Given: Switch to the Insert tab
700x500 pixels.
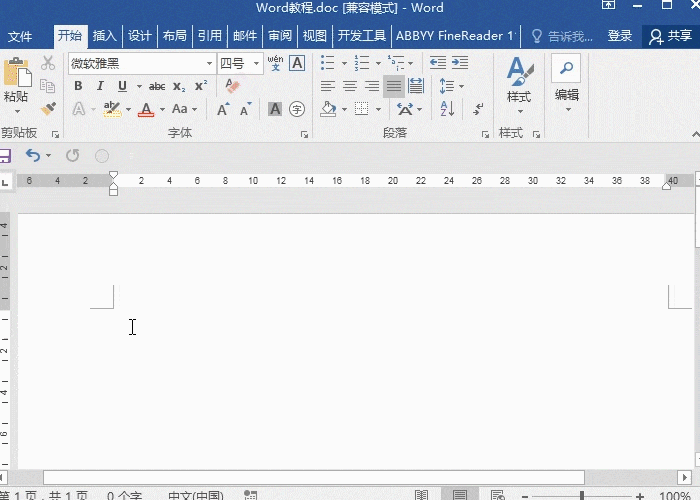Looking at the screenshot, I should (104, 36).
